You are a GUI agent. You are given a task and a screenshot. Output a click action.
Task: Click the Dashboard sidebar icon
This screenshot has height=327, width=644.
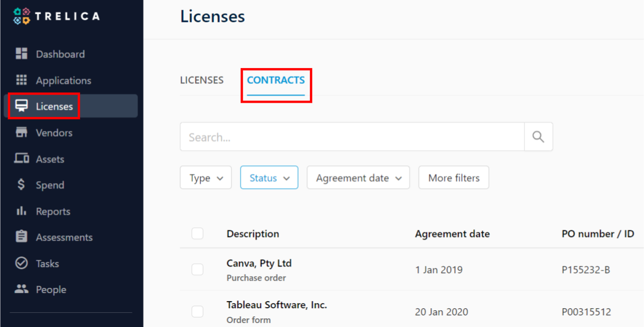pyautogui.click(x=21, y=54)
